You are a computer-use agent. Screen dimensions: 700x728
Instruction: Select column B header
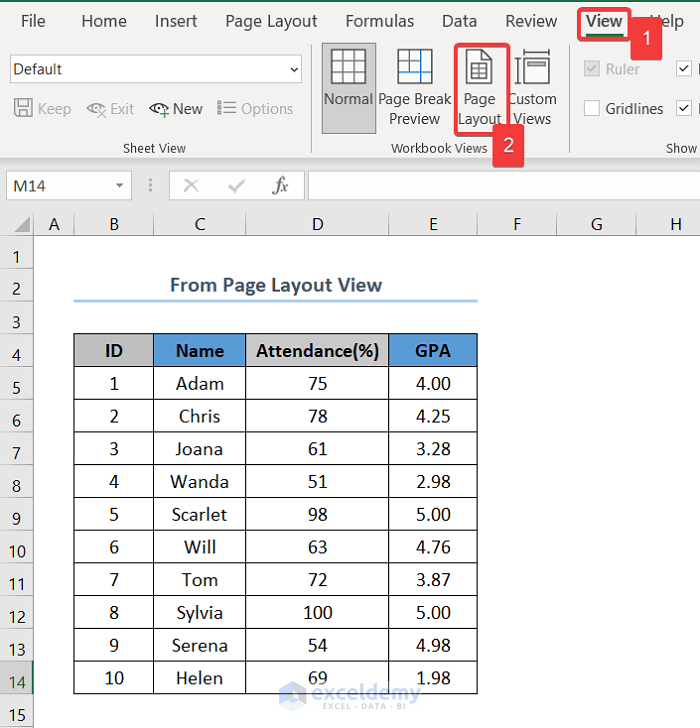(114, 224)
